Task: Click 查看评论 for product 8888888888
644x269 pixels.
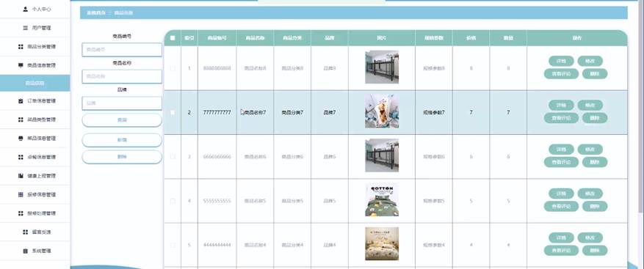Action: pos(561,74)
